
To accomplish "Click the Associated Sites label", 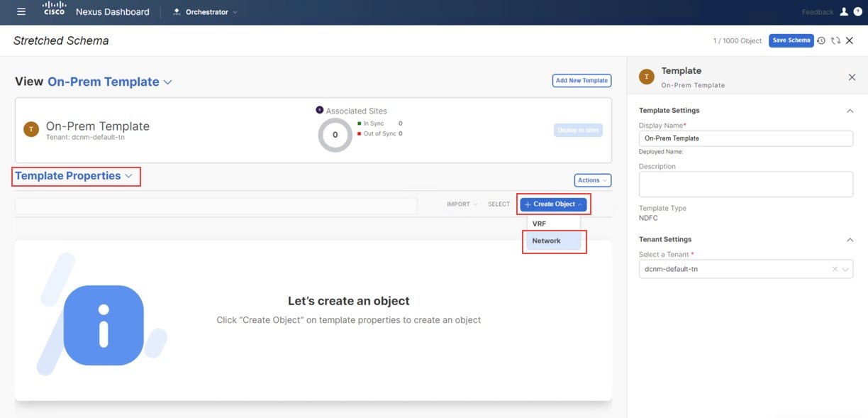I will coord(357,111).
